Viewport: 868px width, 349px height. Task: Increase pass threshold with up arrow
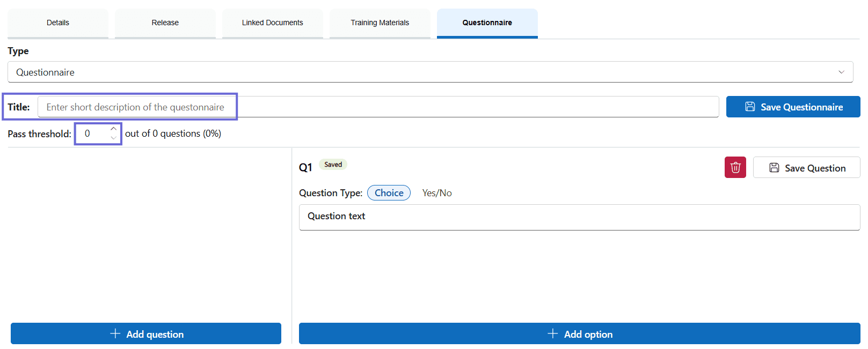tap(113, 129)
